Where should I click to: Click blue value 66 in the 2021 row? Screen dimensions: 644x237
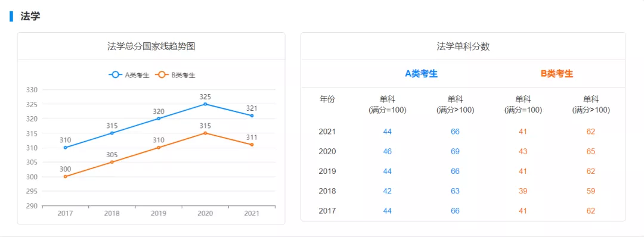coord(455,132)
